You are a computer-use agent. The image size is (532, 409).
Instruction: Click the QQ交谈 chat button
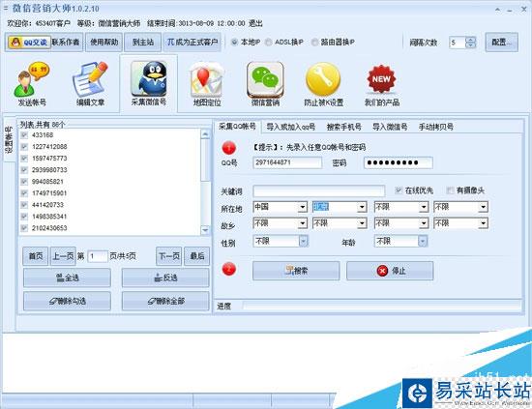(30, 43)
